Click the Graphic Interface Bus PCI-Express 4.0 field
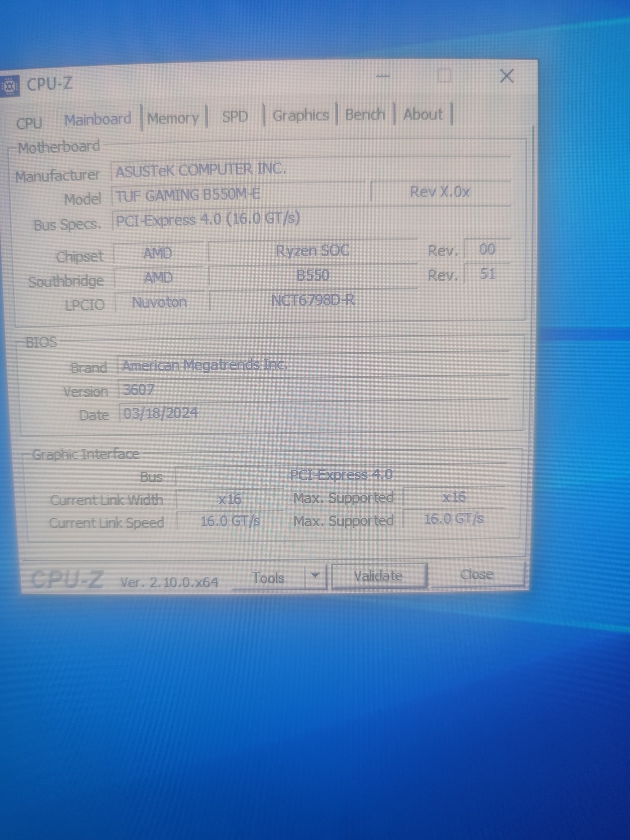 [340, 475]
